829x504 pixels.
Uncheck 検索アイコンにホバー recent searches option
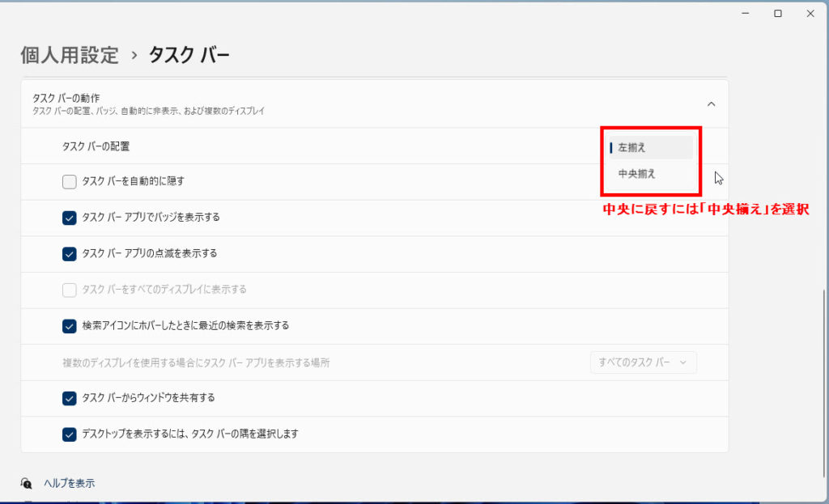click(x=70, y=326)
